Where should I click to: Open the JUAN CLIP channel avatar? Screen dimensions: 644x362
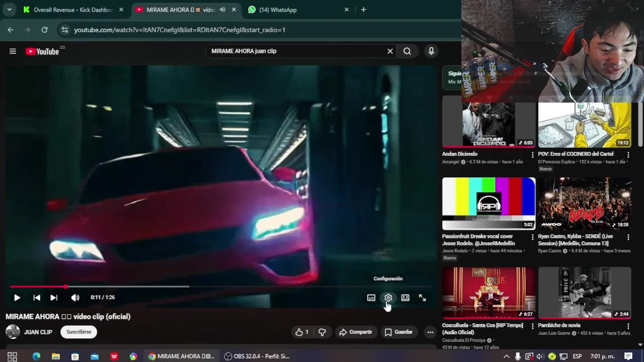coord(13,332)
